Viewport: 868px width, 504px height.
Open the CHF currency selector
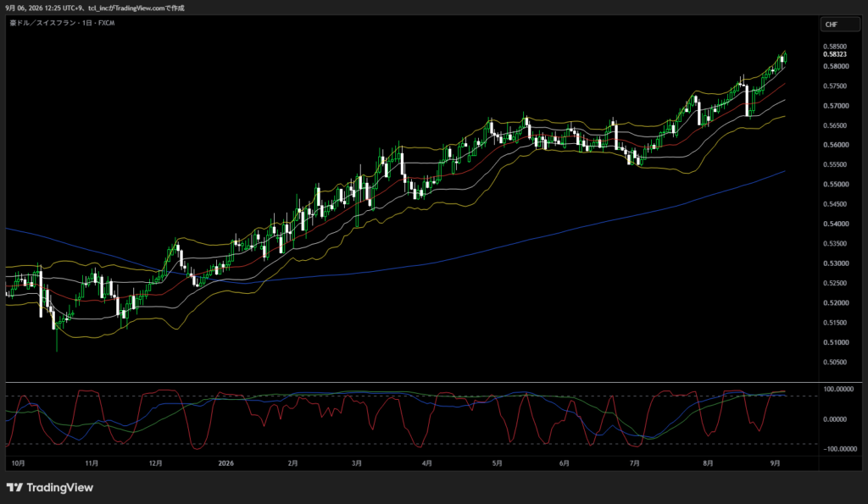pos(840,25)
